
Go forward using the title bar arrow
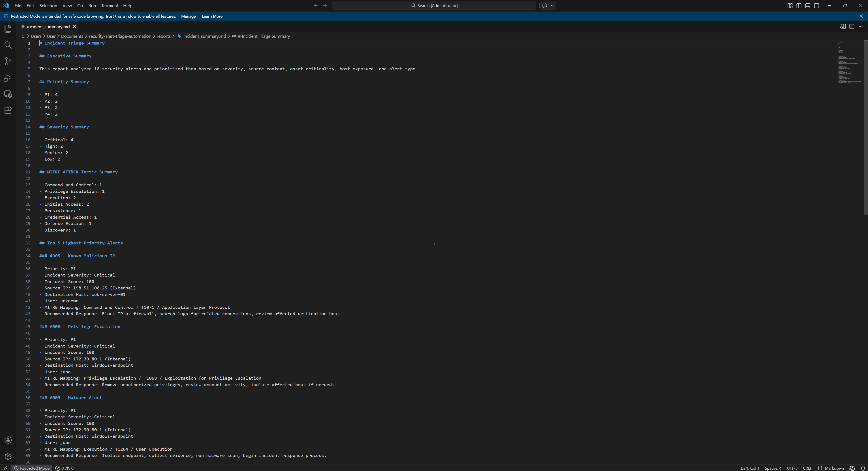325,5
